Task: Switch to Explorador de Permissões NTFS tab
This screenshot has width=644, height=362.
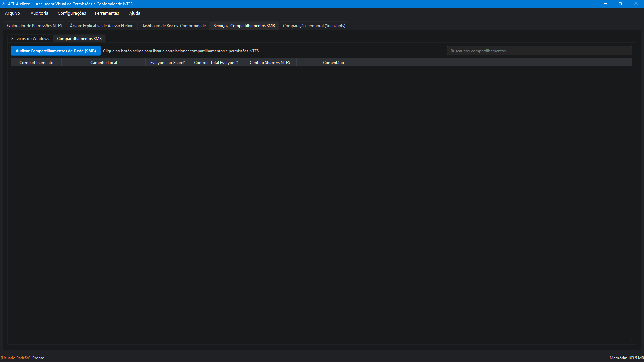Action: click(x=34, y=26)
